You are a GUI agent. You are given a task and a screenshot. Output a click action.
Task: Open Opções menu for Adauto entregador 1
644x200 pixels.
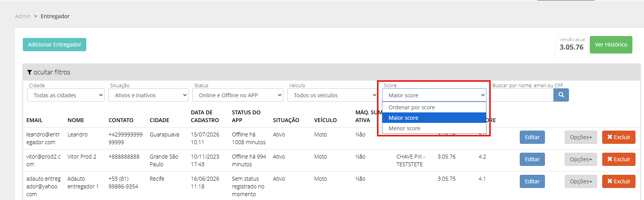581,181
